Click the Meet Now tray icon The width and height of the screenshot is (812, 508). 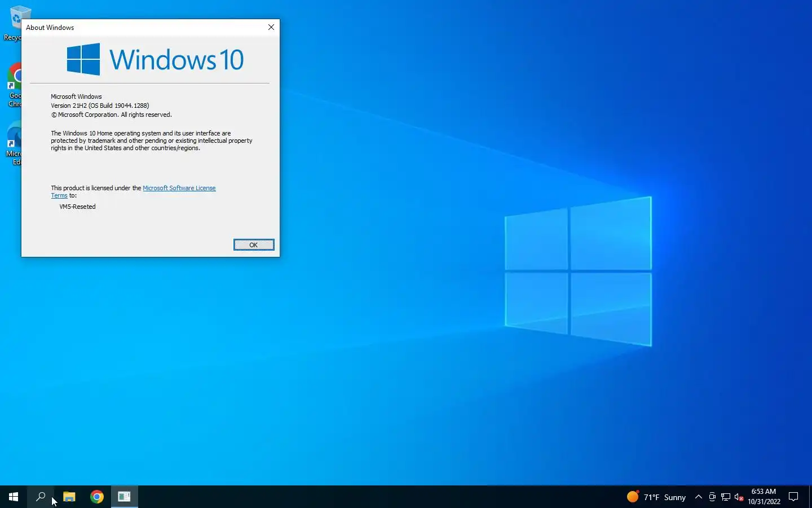coord(712,497)
